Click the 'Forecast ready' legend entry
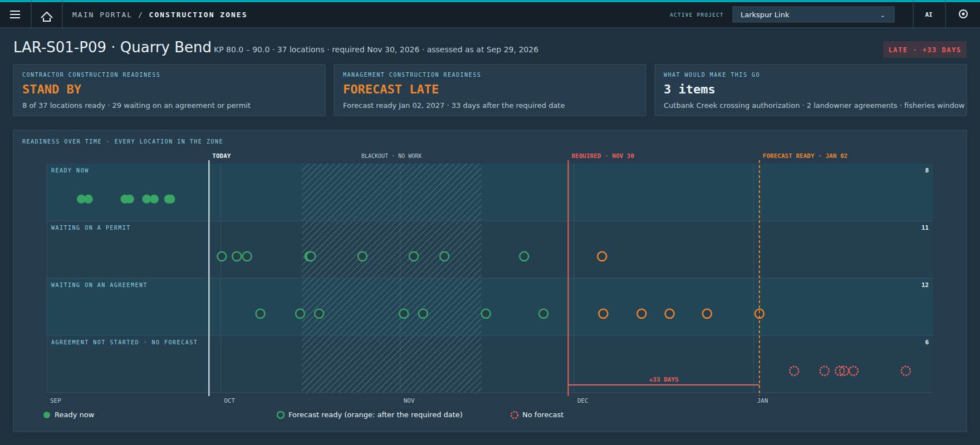Image resolution: width=980 pixels, height=445 pixels. pyautogui.click(x=370, y=415)
